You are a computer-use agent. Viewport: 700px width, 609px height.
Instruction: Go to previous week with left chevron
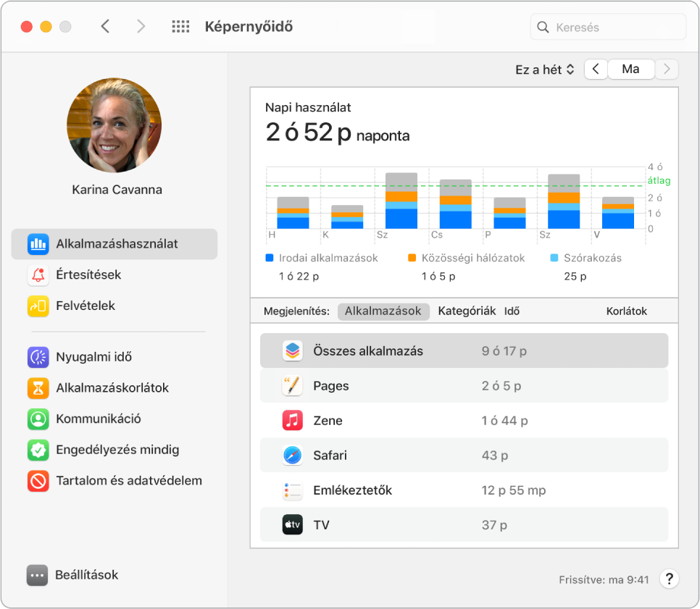(x=596, y=69)
